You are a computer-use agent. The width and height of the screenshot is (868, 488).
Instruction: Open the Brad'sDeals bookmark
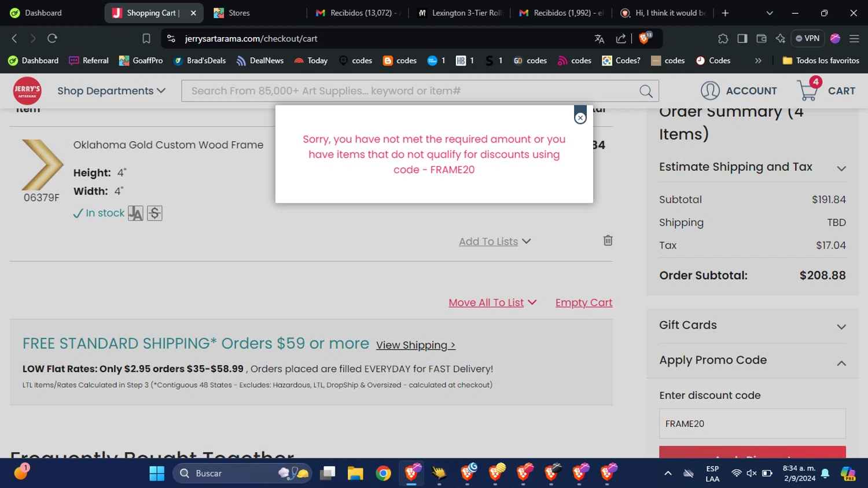199,60
